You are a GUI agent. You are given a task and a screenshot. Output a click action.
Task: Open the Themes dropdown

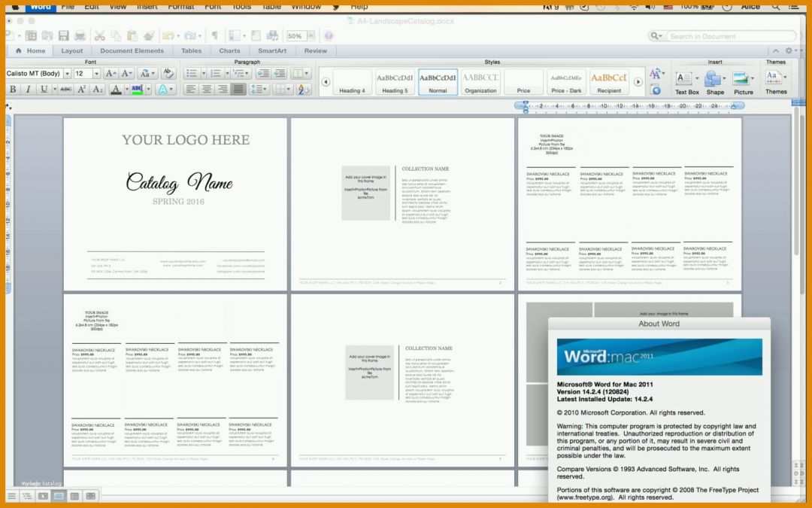pyautogui.click(x=776, y=82)
